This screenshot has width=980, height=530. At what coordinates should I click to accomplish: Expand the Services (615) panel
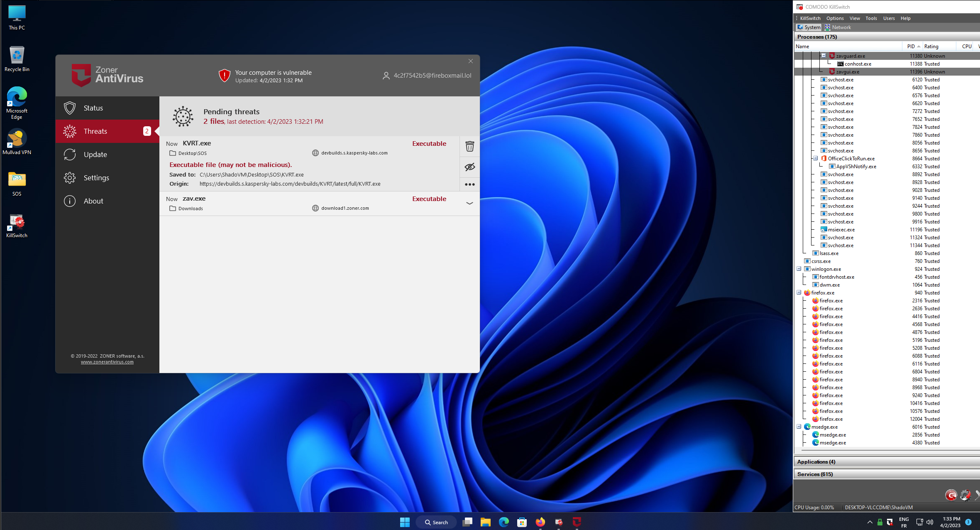coord(815,474)
